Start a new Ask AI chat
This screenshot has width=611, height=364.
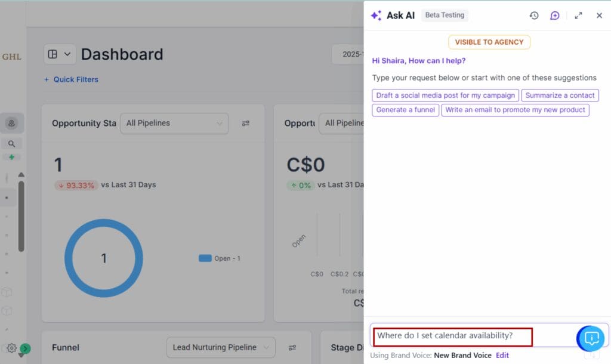point(555,16)
